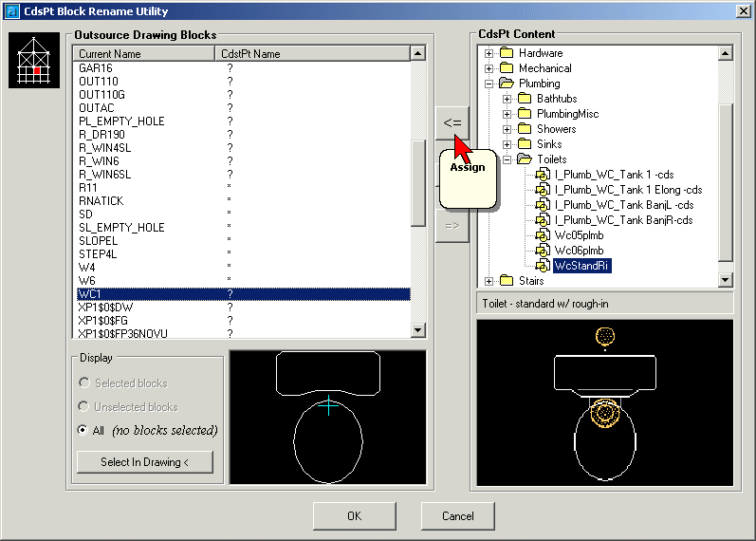Click the Mechanical folder icon

tap(507, 68)
